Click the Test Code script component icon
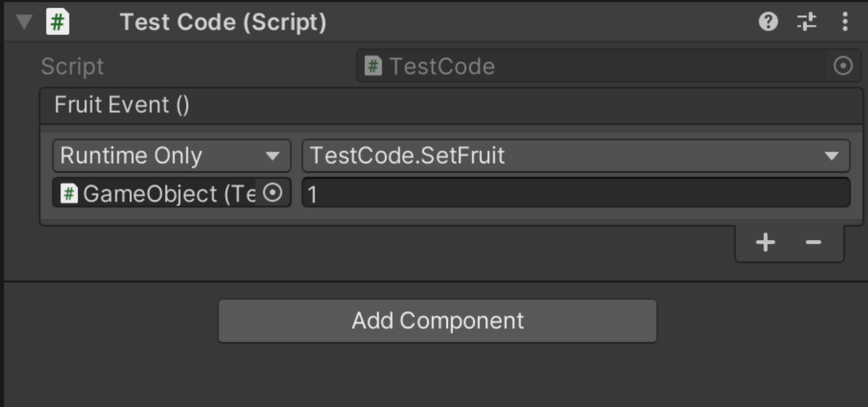The image size is (868, 407). pos(58,22)
